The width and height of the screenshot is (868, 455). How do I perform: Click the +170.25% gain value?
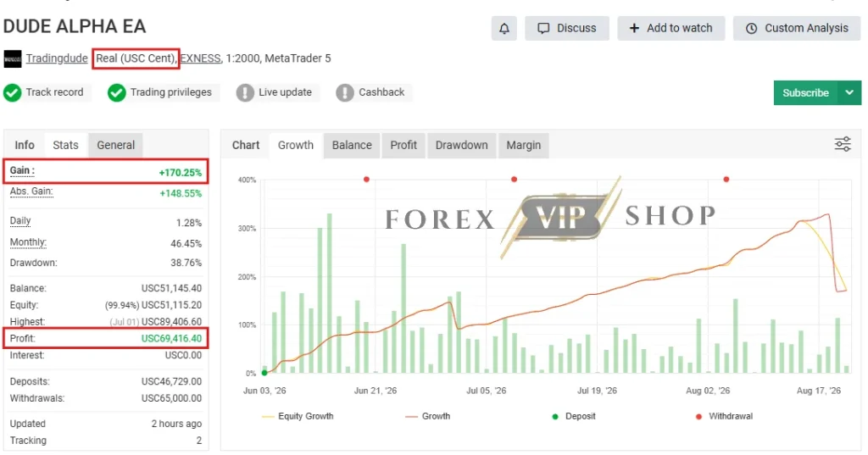coord(181,173)
